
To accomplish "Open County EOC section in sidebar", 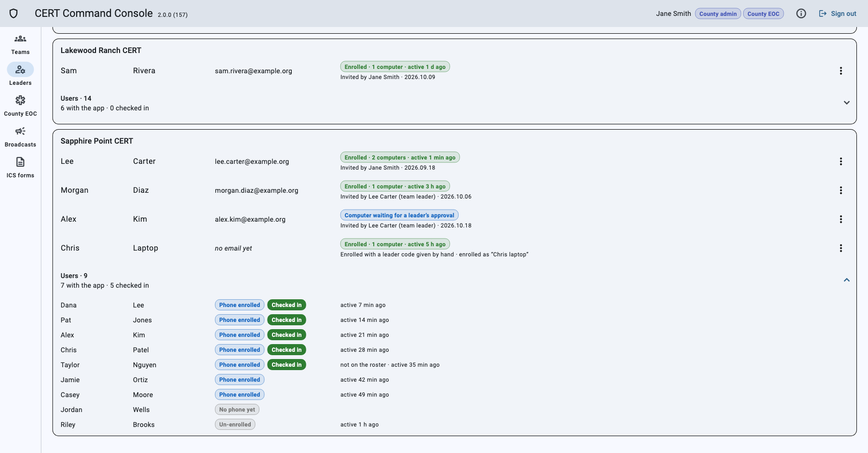I will 20,106.
